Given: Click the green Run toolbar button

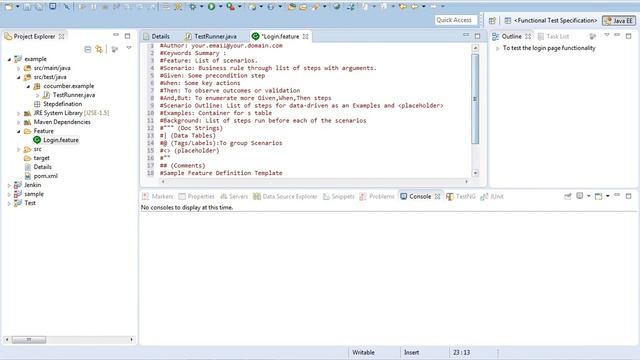Looking at the screenshot, I should click(211, 7).
